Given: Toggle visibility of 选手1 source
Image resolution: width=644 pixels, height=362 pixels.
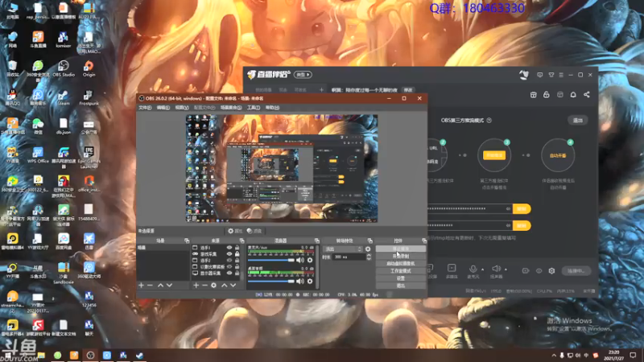Looking at the screenshot, I should pyautogui.click(x=229, y=248).
